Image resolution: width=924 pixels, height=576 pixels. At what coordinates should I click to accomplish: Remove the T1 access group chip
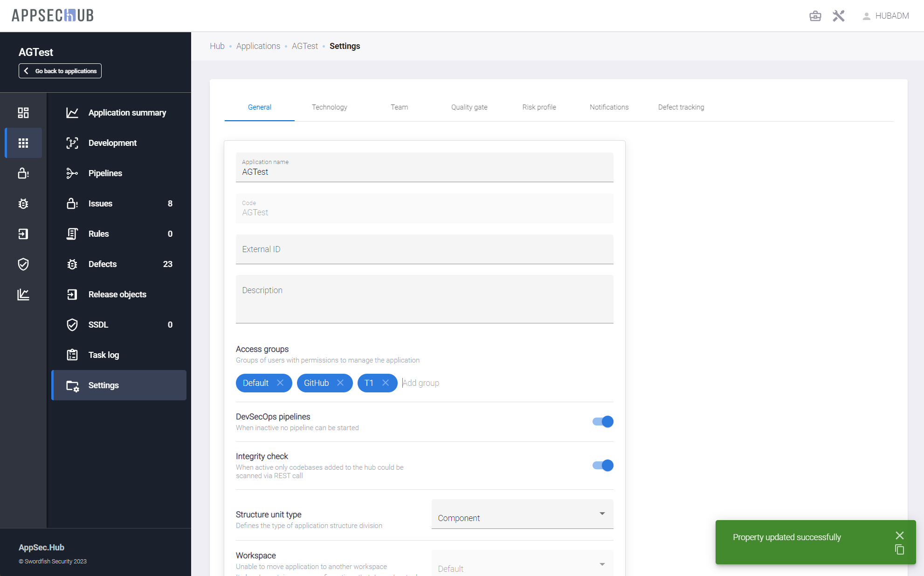coord(386,383)
